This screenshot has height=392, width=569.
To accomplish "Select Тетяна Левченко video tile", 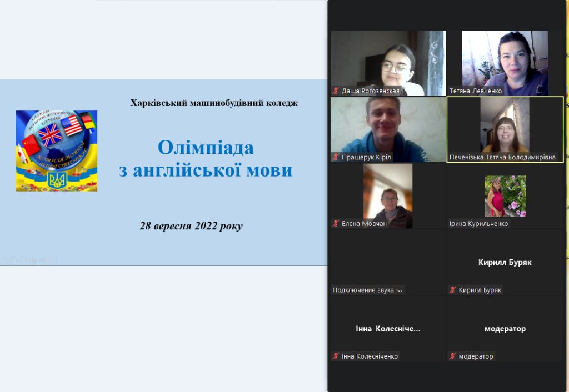I will (x=505, y=63).
